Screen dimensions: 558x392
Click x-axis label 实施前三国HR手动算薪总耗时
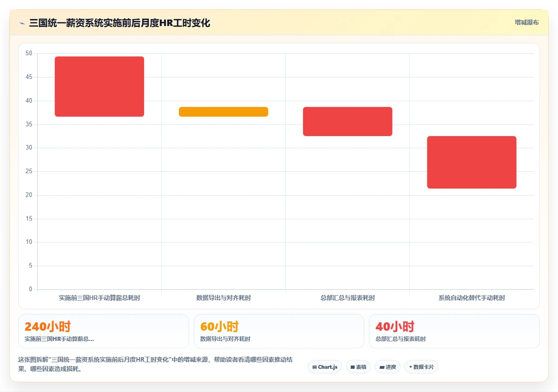99,298
